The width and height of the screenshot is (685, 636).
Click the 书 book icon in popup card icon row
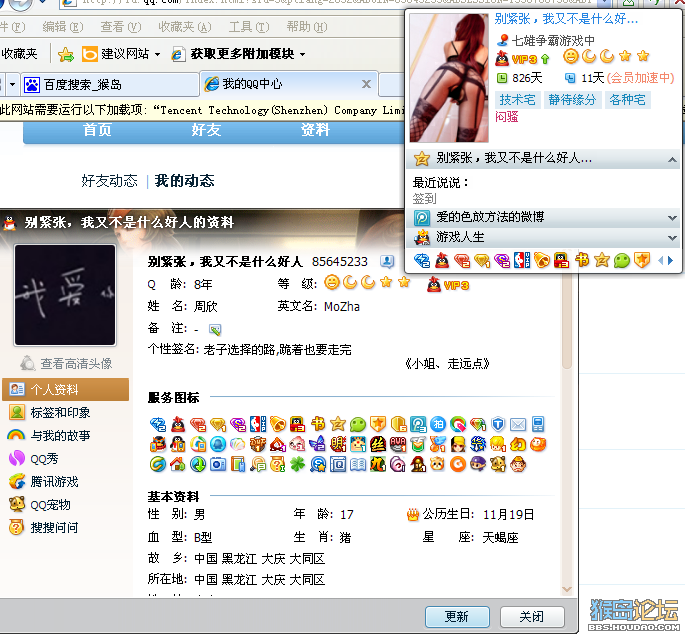[582, 259]
